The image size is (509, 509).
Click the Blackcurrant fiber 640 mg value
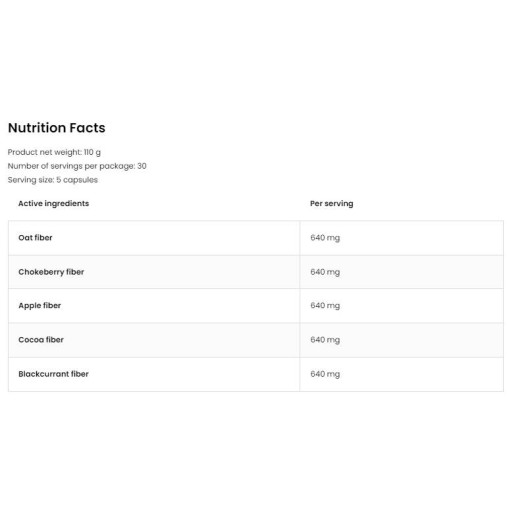click(x=325, y=374)
